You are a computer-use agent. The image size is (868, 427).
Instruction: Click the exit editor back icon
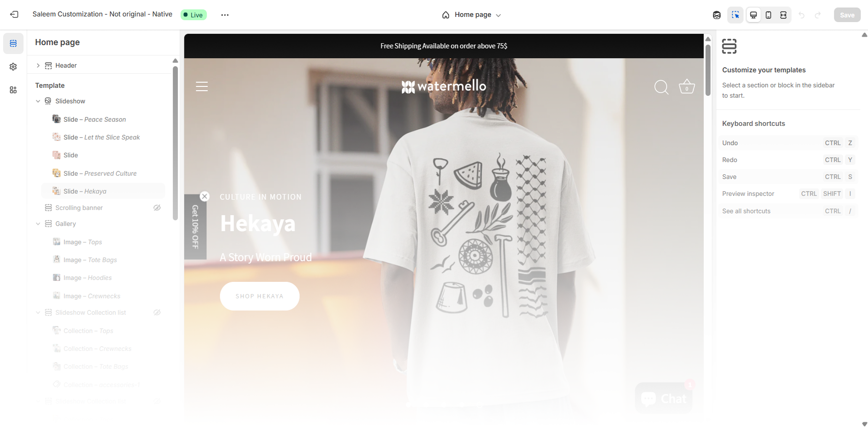point(14,15)
